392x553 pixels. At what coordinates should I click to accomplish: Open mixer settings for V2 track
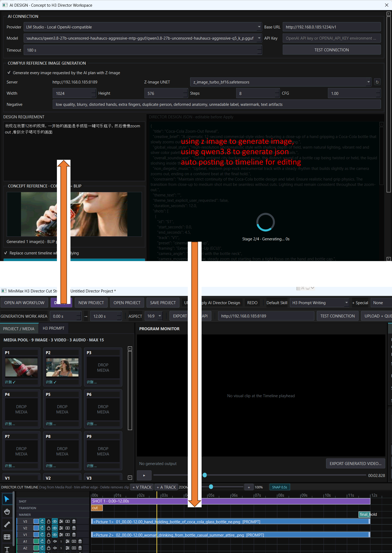pos(61,528)
